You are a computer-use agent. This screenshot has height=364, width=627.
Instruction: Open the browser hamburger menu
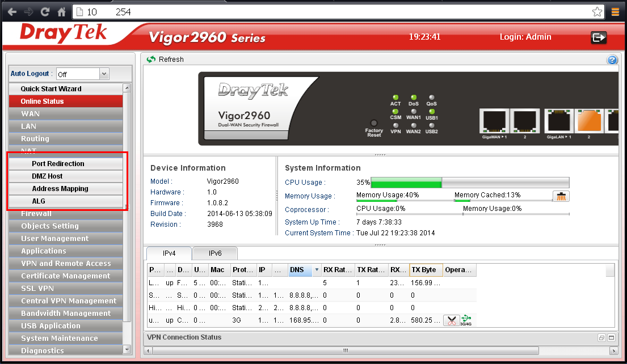point(616,12)
